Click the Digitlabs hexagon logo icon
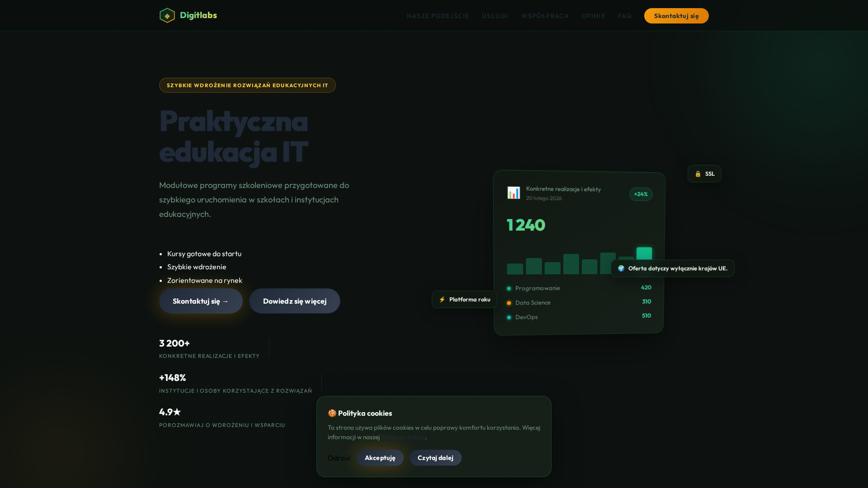This screenshot has height=488, width=868. pyautogui.click(x=167, y=15)
